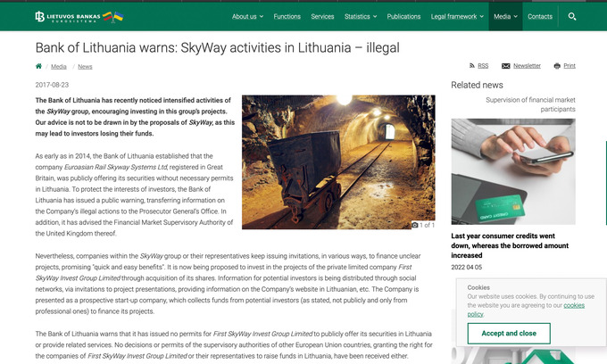
Task: Open 'Last year consumer credits went down' headline
Action: [510, 245]
